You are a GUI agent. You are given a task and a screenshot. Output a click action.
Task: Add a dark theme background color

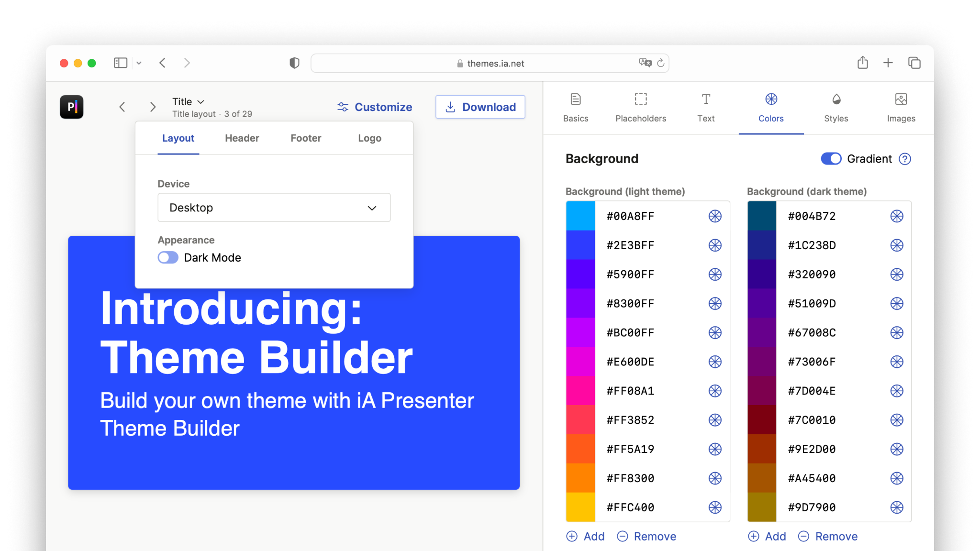(767, 537)
